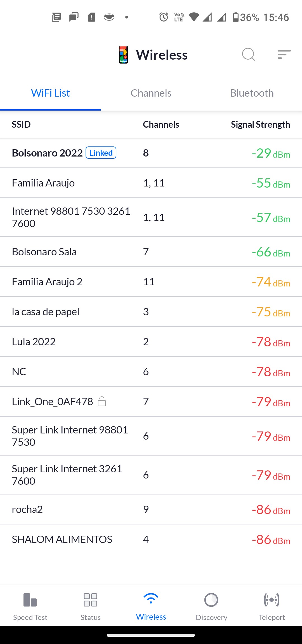Switch to the Bluetooth tab
302x644 pixels.
click(x=252, y=93)
